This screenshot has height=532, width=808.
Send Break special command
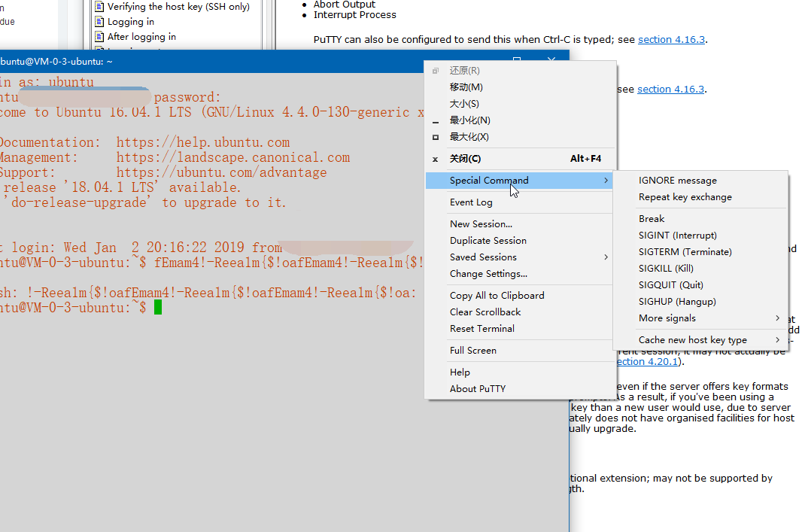701,218
